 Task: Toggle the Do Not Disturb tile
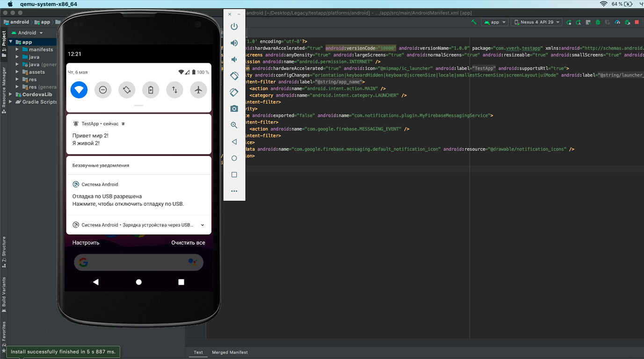point(103,90)
